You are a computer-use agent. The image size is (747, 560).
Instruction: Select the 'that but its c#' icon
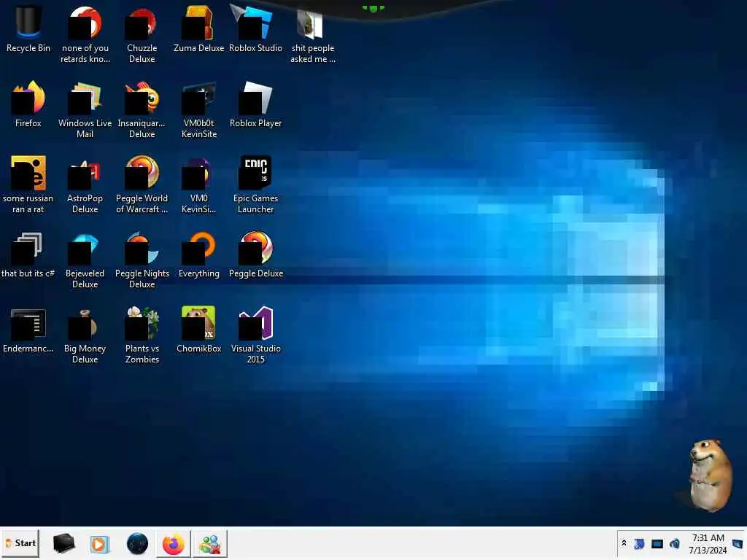click(28, 254)
